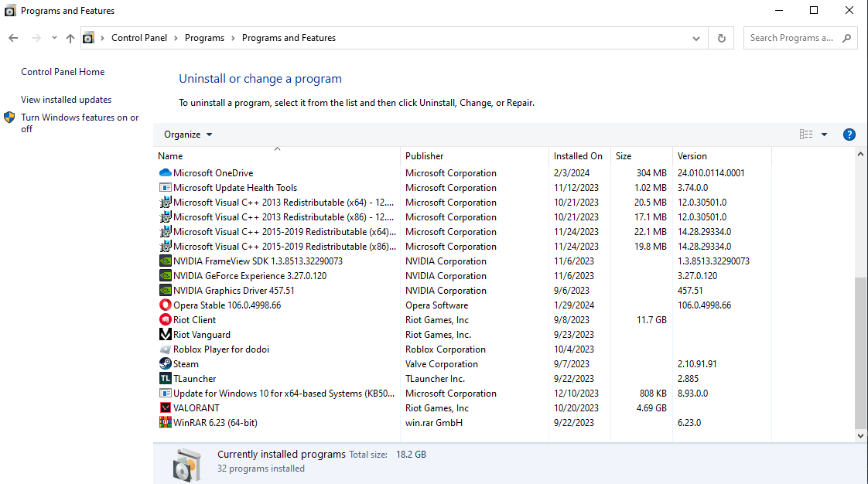Click the Riot Vanguard icon
The image size is (868, 484).
pos(165,335)
